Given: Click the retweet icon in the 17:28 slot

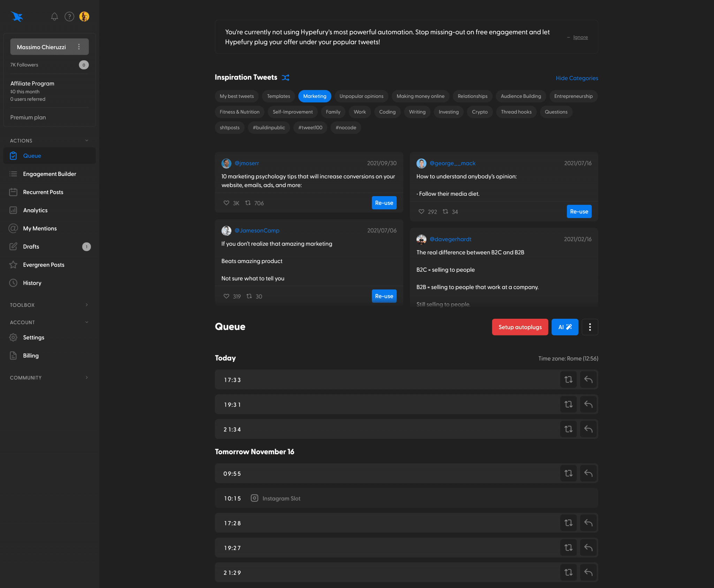Looking at the screenshot, I should 569,523.
